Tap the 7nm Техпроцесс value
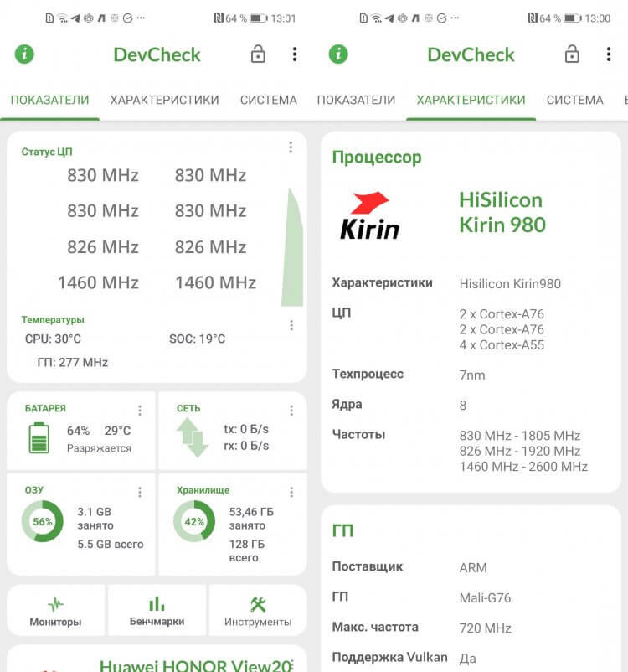The width and height of the screenshot is (628, 672). point(472,375)
